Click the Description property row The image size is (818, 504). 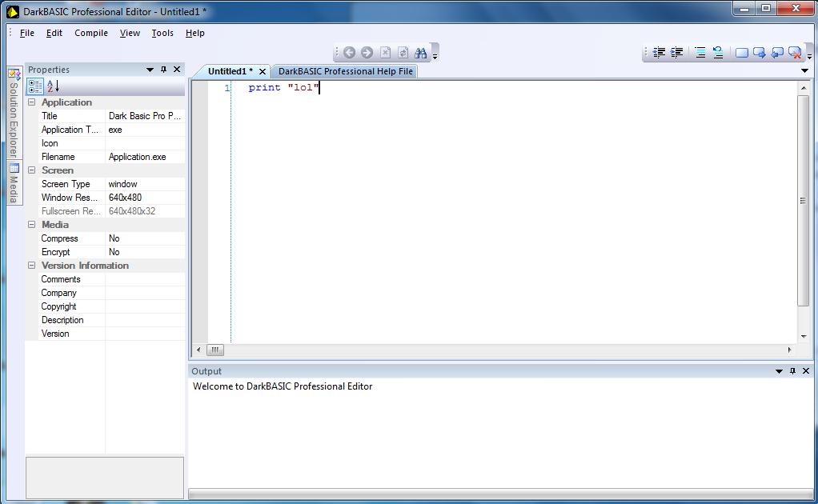point(111,320)
